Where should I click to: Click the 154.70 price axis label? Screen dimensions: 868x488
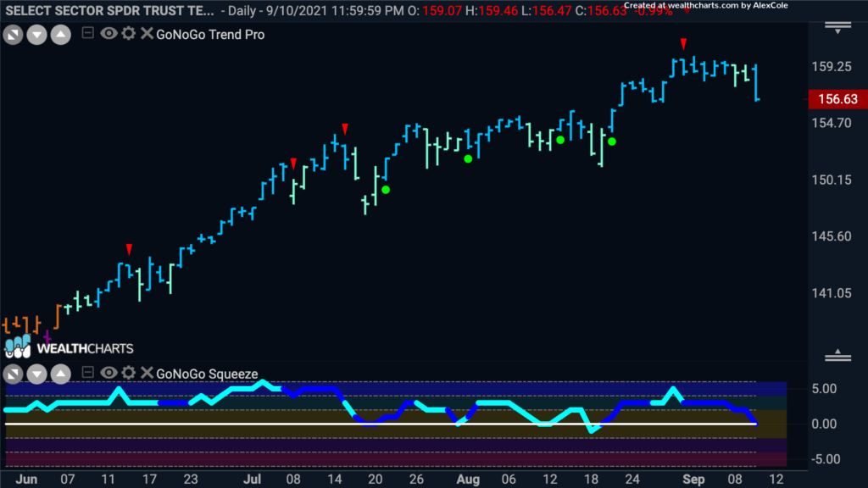point(832,123)
